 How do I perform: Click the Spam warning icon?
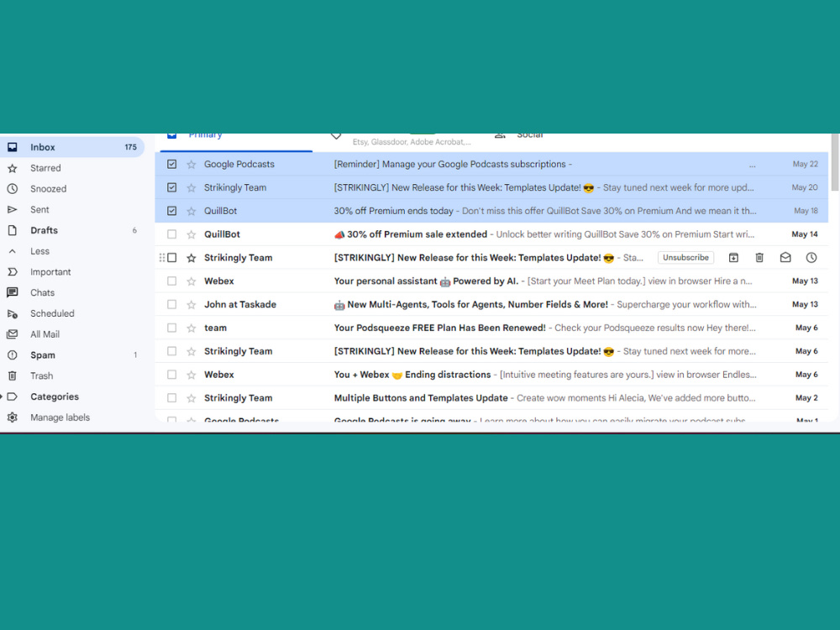tap(13, 355)
